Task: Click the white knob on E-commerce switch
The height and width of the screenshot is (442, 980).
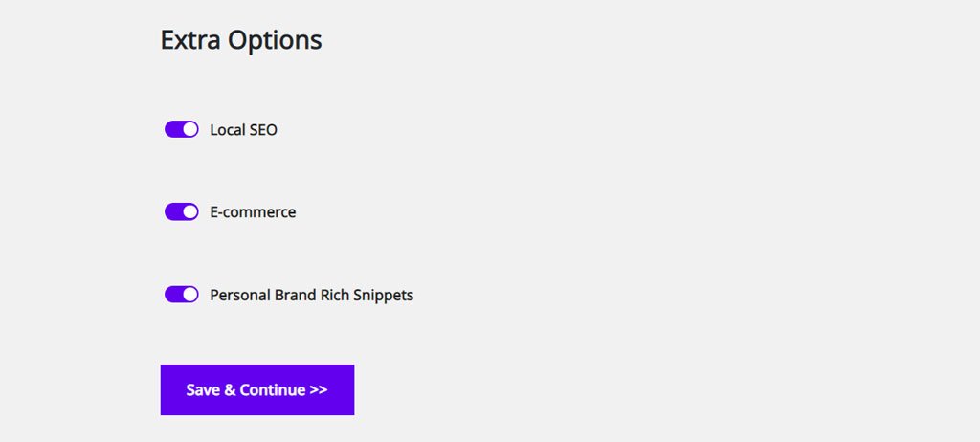Action: [x=190, y=212]
